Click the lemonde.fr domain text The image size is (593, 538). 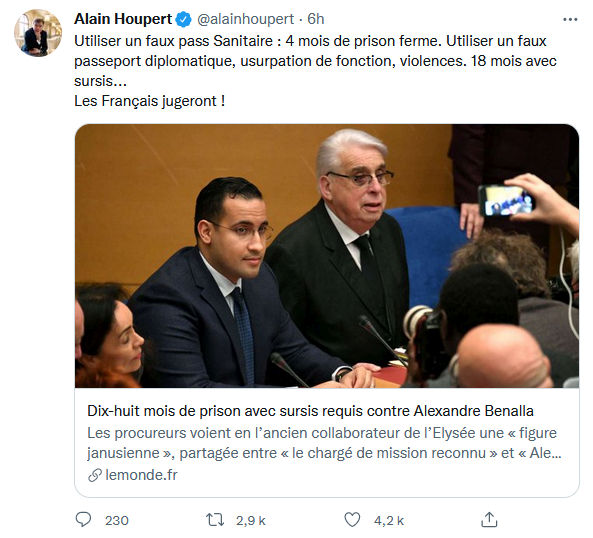(141, 475)
